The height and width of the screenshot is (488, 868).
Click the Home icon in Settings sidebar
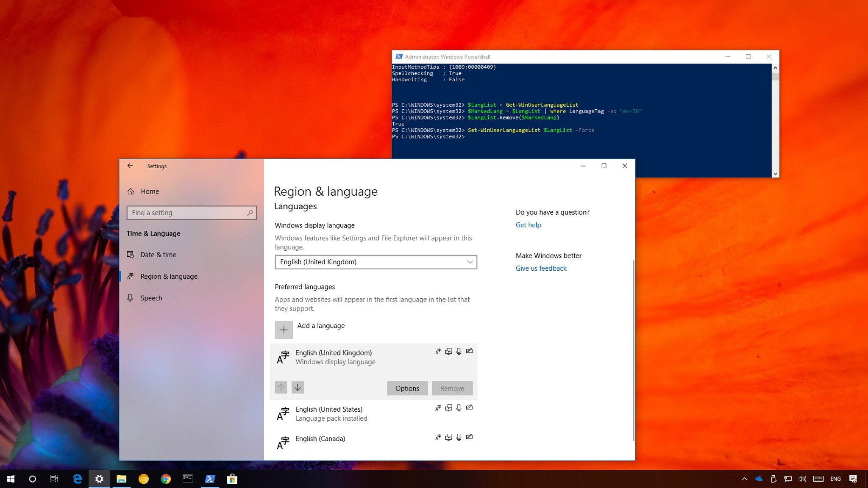(x=131, y=191)
